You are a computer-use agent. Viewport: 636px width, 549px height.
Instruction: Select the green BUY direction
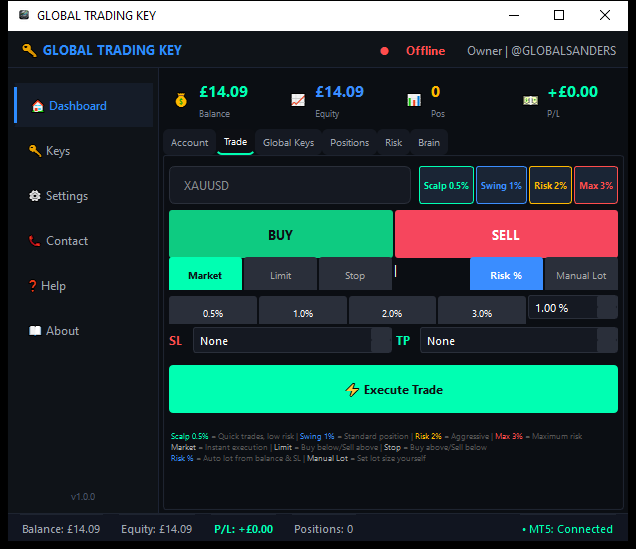(281, 234)
